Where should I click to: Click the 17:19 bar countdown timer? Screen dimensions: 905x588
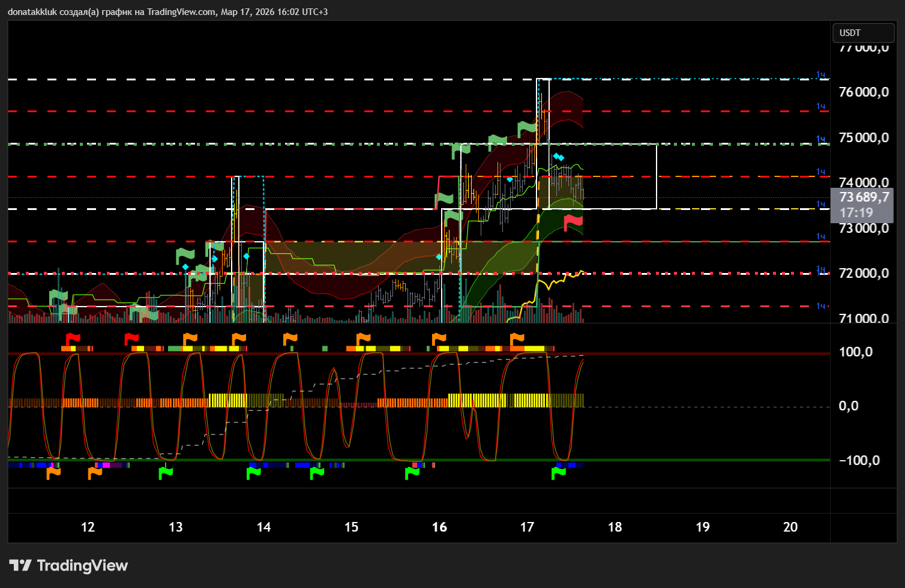tap(856, 212)
